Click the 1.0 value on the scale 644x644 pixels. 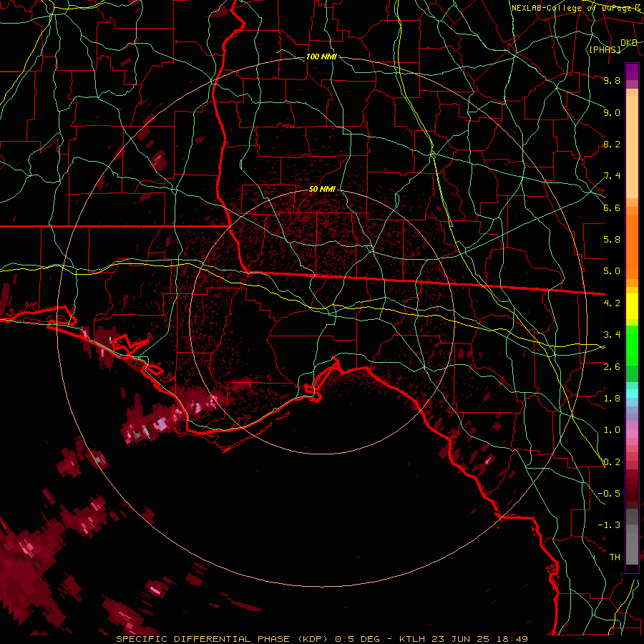[612, 430]
